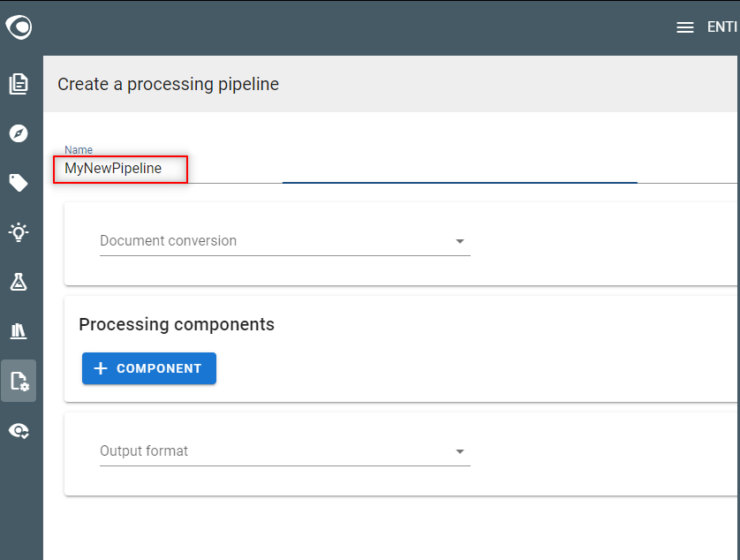Viewport: 740px width, 560px height.
Task: Click the Create a processing pipeline title
Action: coord(168,85)
